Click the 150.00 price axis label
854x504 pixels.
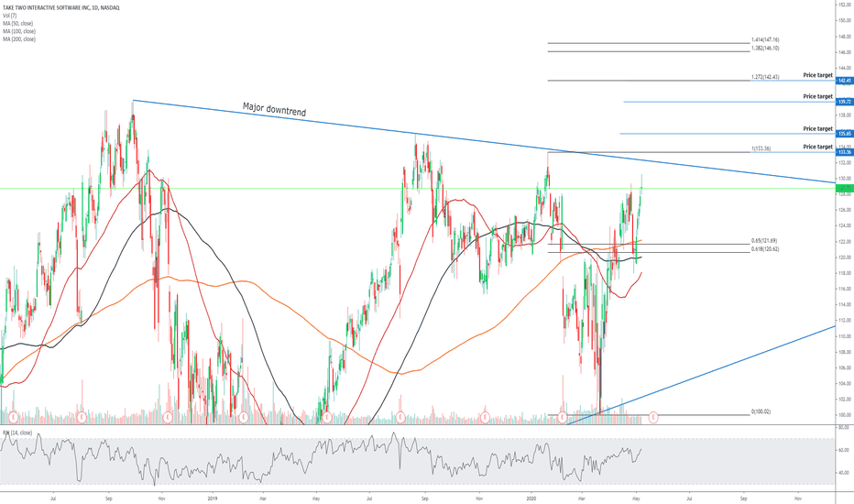click(845, 20)
